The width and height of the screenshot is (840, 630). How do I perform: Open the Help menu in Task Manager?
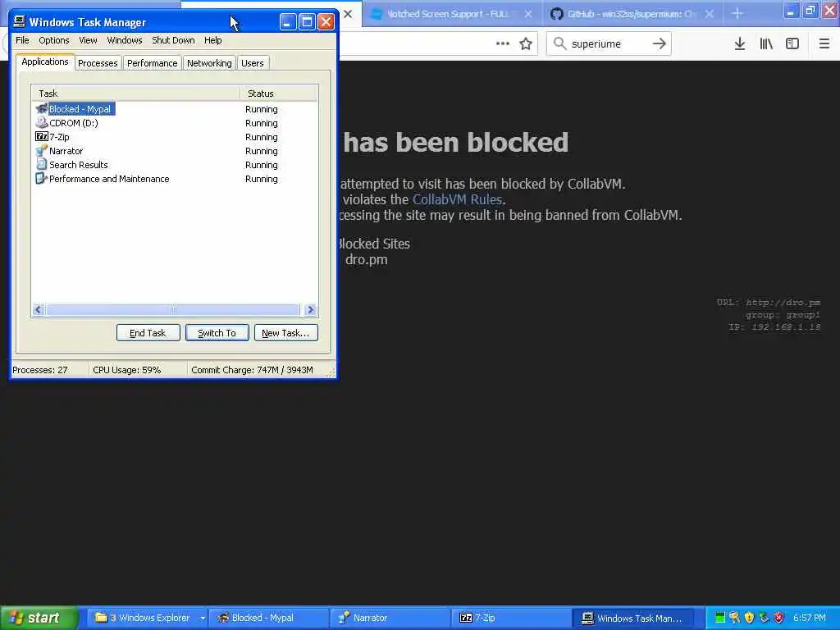(212, 40)
